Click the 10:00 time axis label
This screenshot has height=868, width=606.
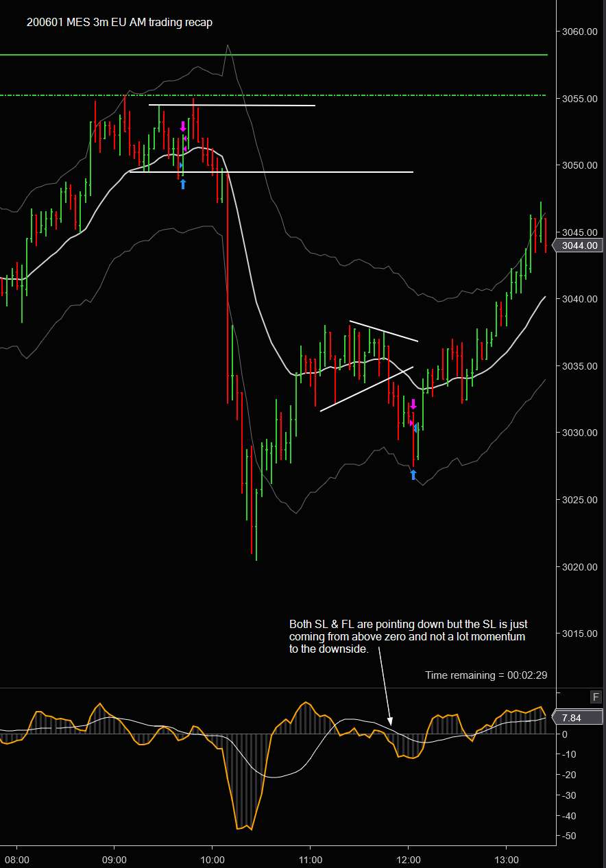coord(213,860)
